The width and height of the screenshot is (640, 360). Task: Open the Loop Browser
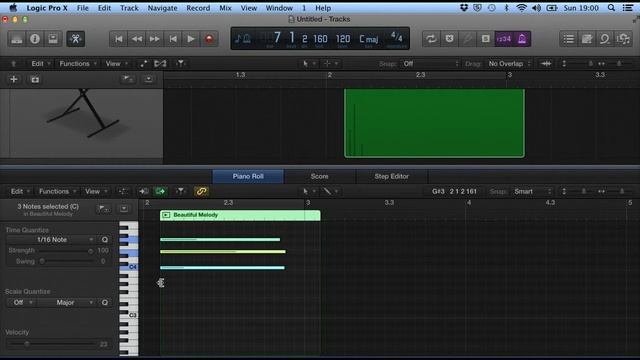tap(605, 39)
